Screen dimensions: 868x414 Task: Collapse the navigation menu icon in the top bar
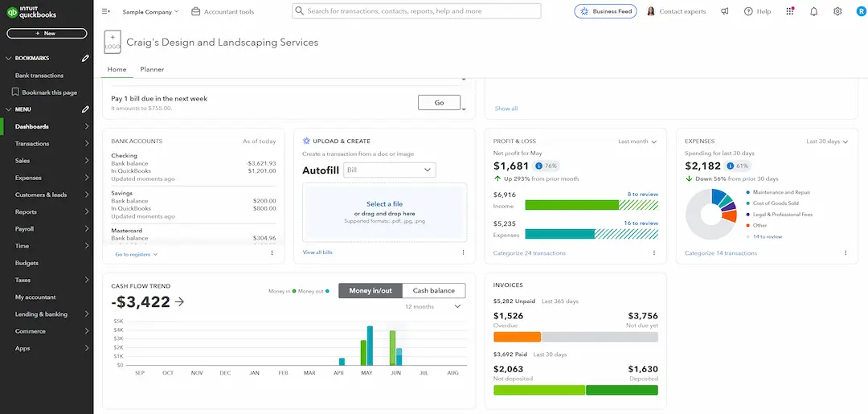[x=106, y=11]
